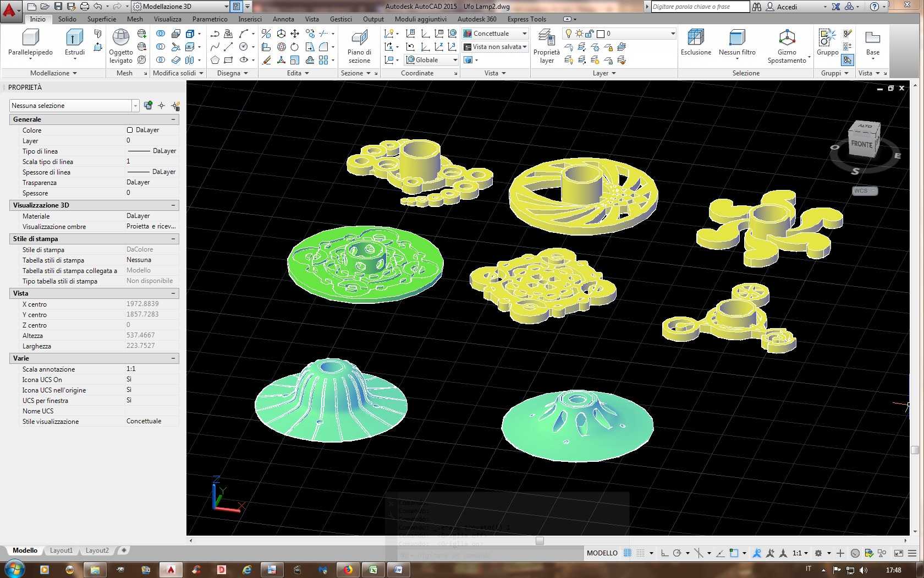924x578 pixels.
Task: Open the Globale coordinate system dropdown
Action: 432,60
